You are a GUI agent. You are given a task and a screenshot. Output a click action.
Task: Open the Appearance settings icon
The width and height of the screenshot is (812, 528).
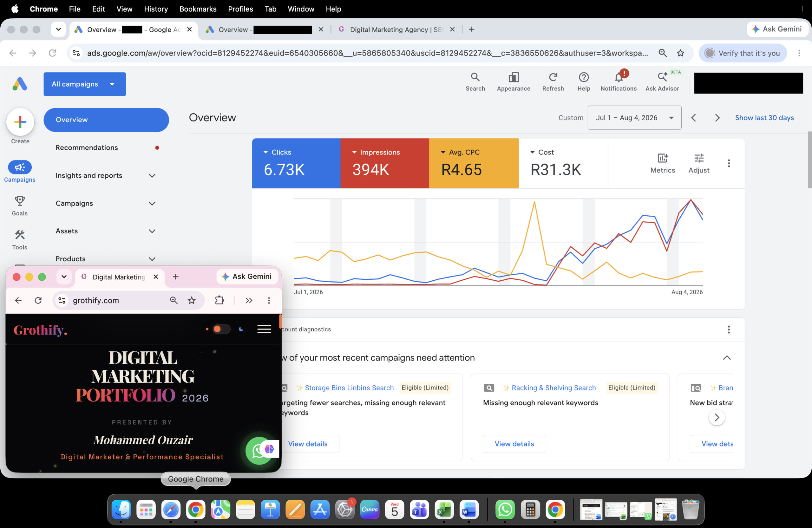513,82
